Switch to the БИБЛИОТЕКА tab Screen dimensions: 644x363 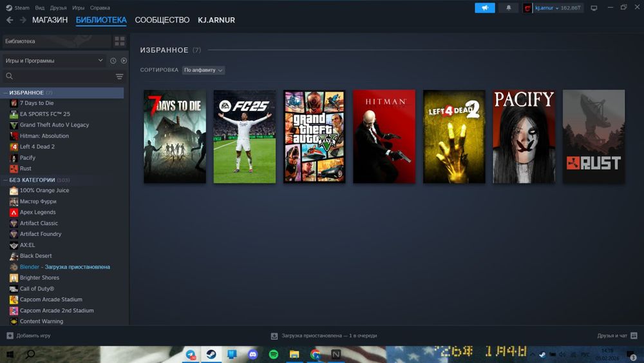(x=101, y=20)
